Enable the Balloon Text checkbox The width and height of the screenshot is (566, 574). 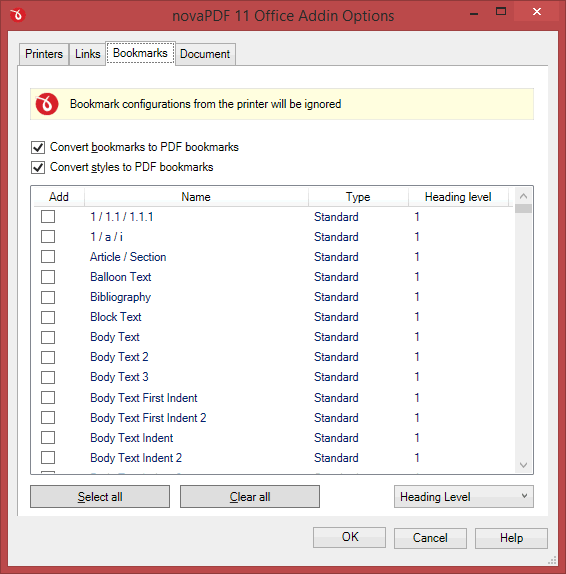(48, 277)
